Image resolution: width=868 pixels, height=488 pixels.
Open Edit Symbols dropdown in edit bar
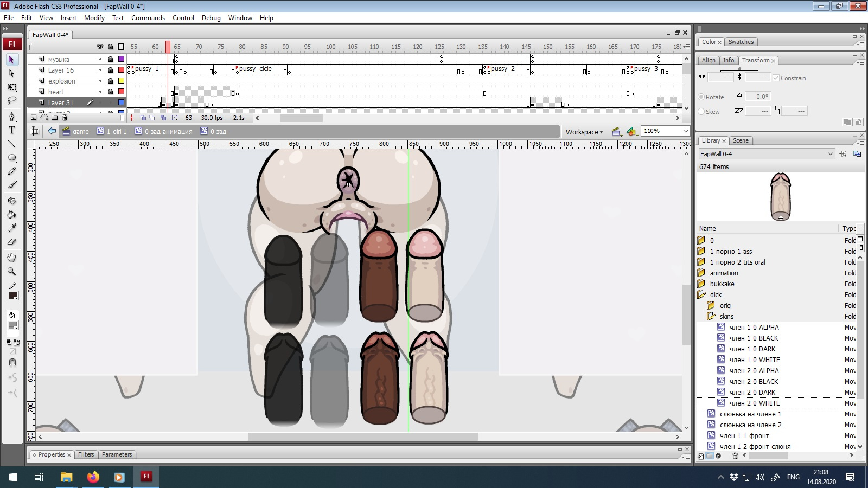click(631, 131)
